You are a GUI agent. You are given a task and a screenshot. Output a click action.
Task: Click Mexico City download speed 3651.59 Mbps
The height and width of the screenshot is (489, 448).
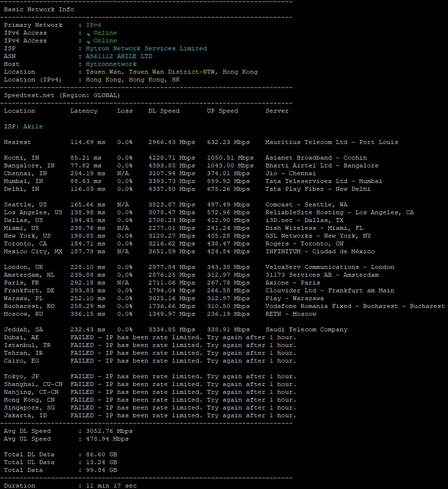pos(172,251)
